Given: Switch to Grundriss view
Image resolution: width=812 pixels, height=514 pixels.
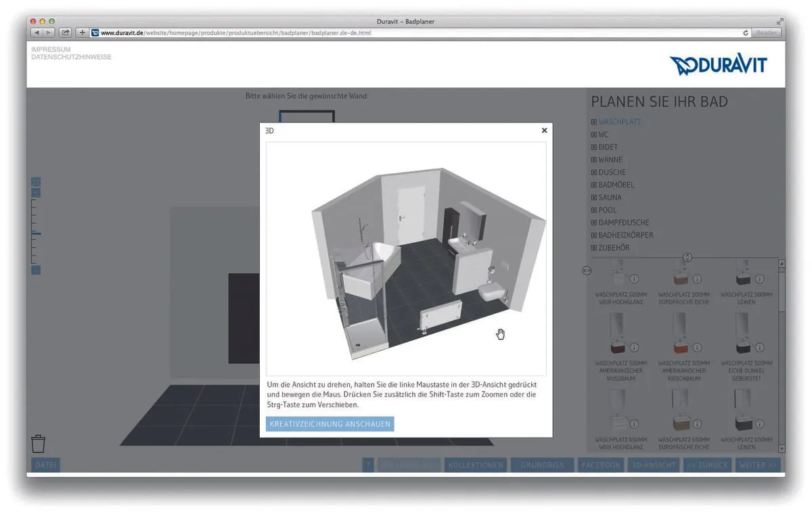Looking at the screenshot, I should pos(542,465).
